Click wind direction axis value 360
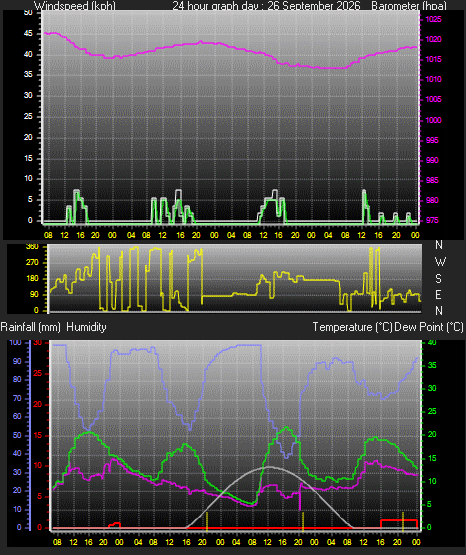 (x=32, y=247)
